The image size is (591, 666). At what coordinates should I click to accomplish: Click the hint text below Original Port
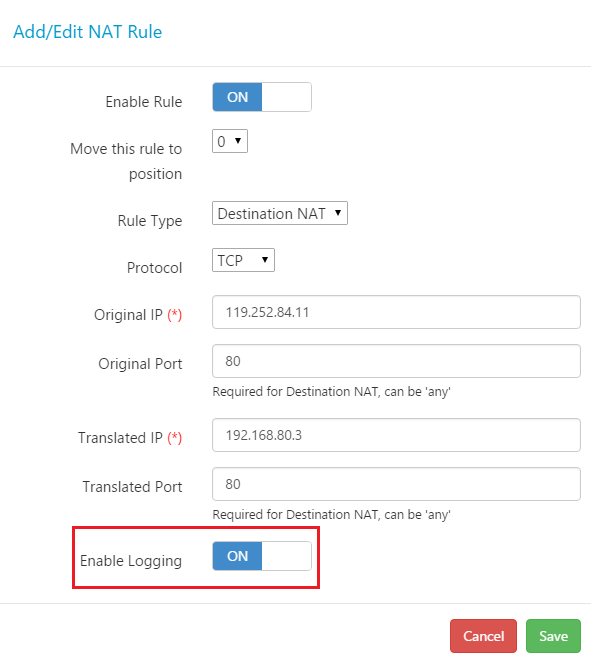point(331,392)
